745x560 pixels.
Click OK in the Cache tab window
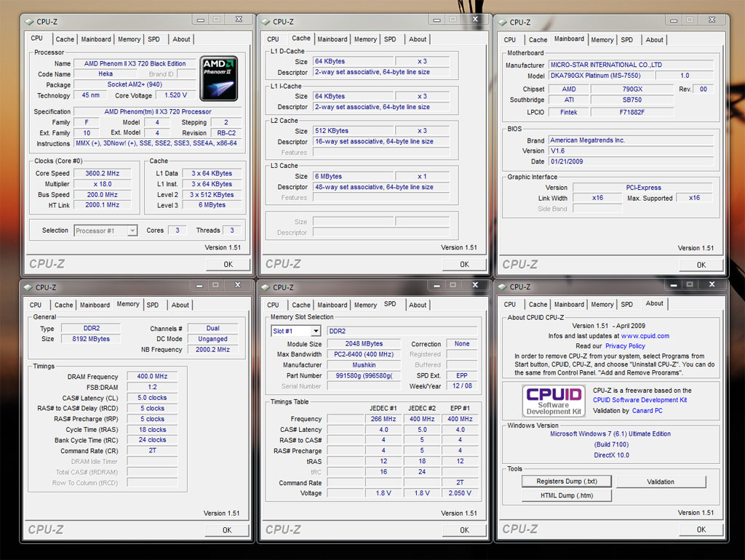[x=464, y=265]
